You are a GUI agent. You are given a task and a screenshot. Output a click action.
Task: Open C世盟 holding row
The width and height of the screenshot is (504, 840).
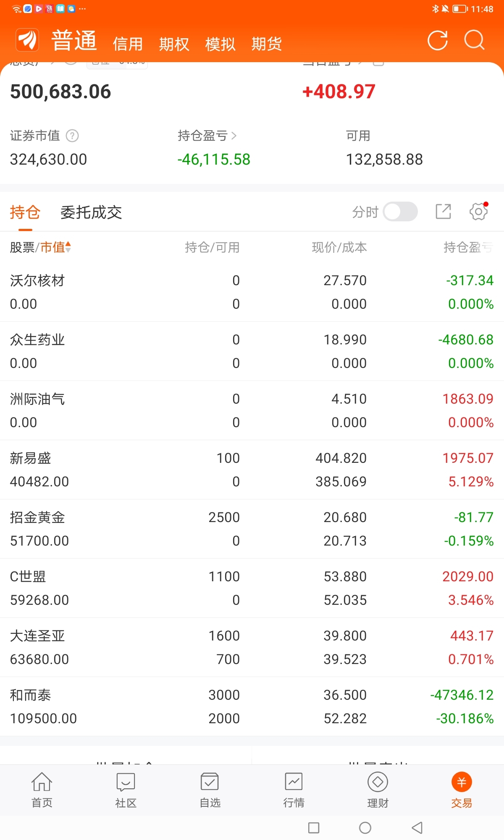252,588
